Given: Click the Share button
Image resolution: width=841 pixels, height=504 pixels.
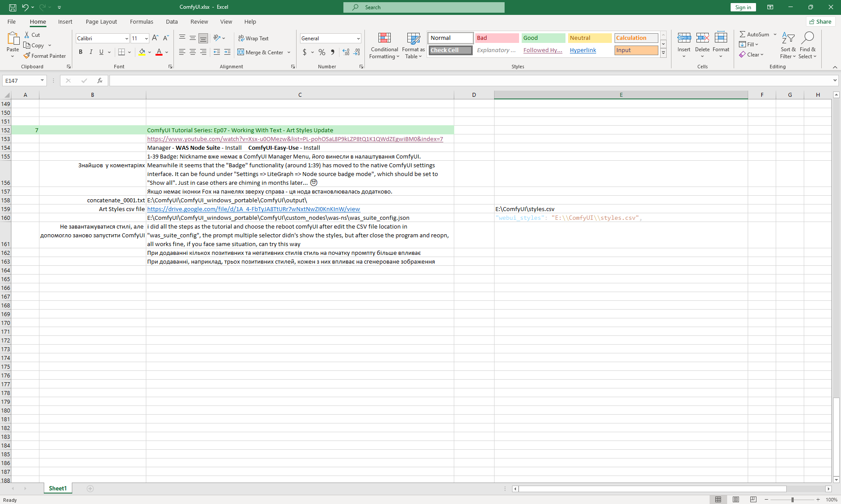Looking at the screenshot, I should coord(820,21).
